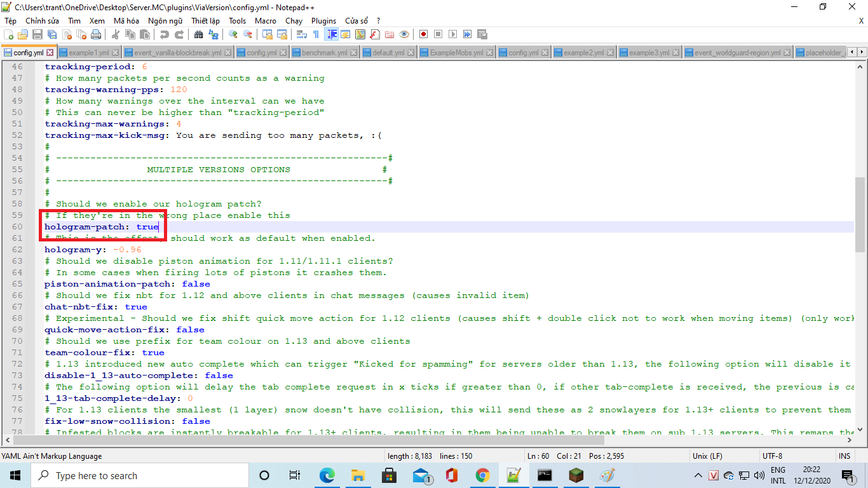Open the Plugins menu
This screenshot has height=488, width=868.
tap(323, 20)
